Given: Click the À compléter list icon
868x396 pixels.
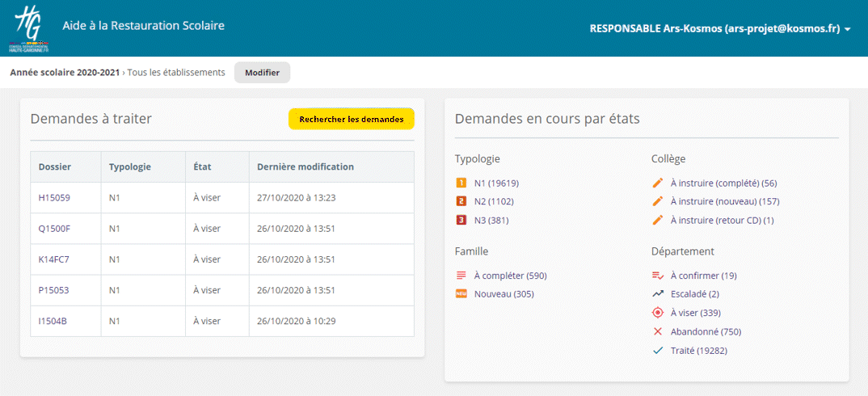Looking at the screenshot, I should [x=461, y=276].
